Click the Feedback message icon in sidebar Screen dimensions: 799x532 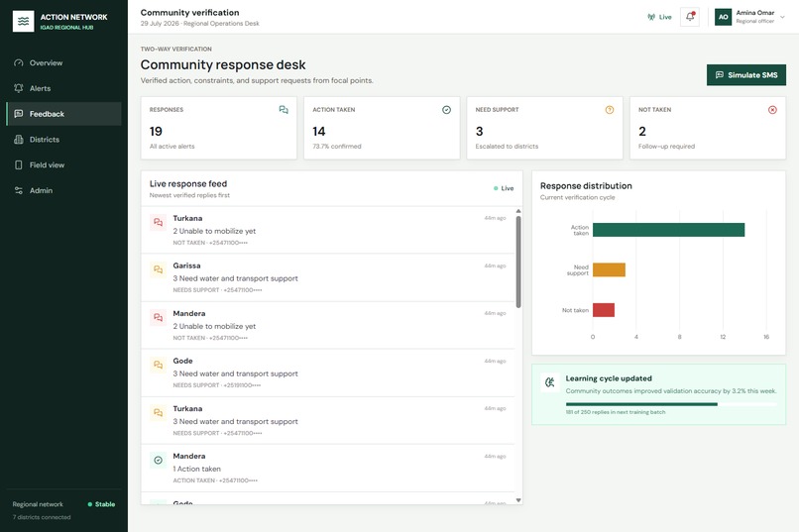point(19,114)
